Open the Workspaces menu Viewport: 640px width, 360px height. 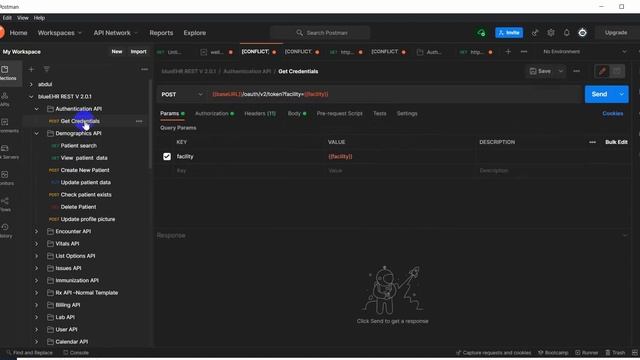[x=60, y=33]
